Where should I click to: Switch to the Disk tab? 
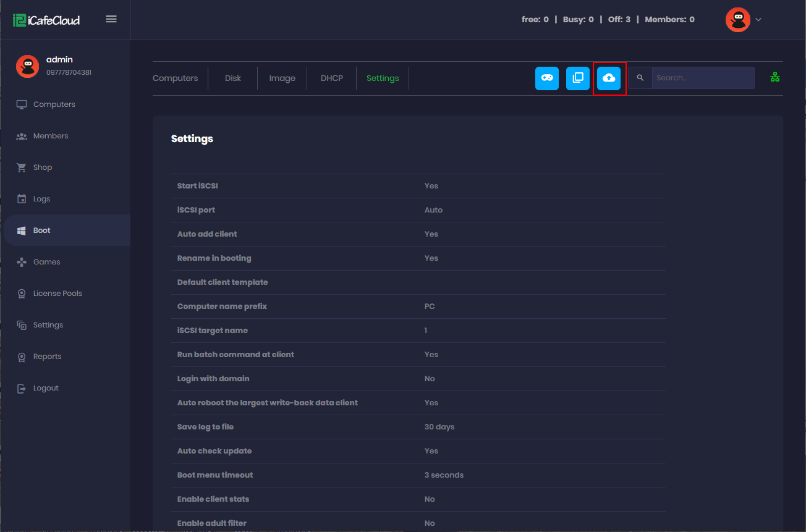pos(233,78)
